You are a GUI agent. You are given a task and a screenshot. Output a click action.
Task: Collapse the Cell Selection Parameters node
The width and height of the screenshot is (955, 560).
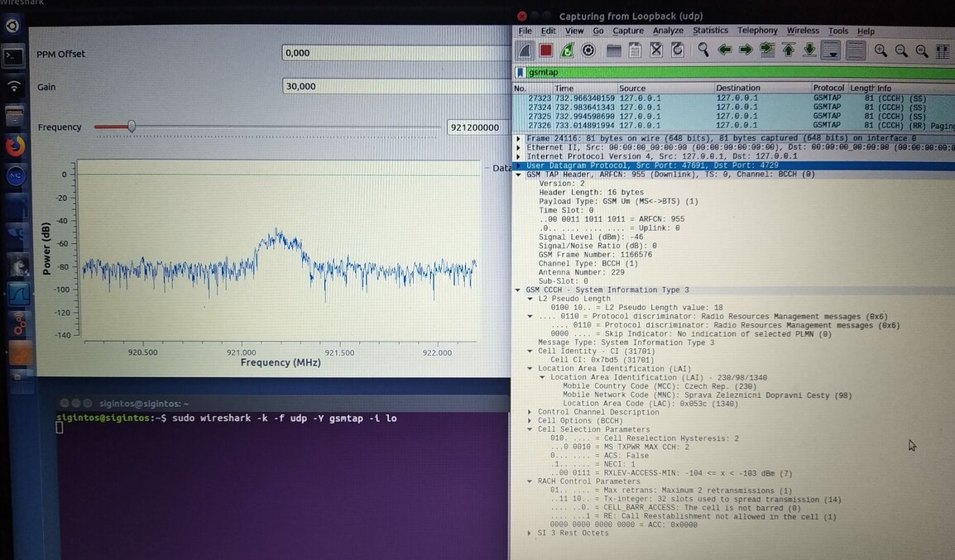pos(530,429)
